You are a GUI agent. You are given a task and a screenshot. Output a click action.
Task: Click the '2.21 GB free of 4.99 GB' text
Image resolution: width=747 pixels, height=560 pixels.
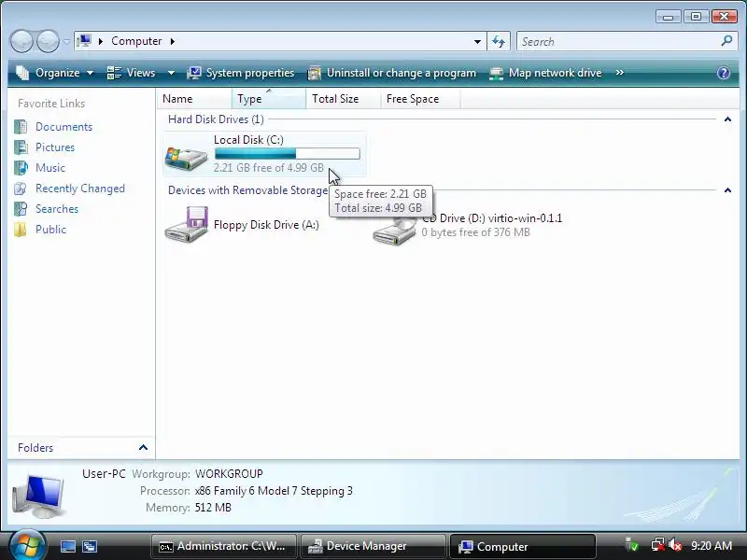[269, 168]
